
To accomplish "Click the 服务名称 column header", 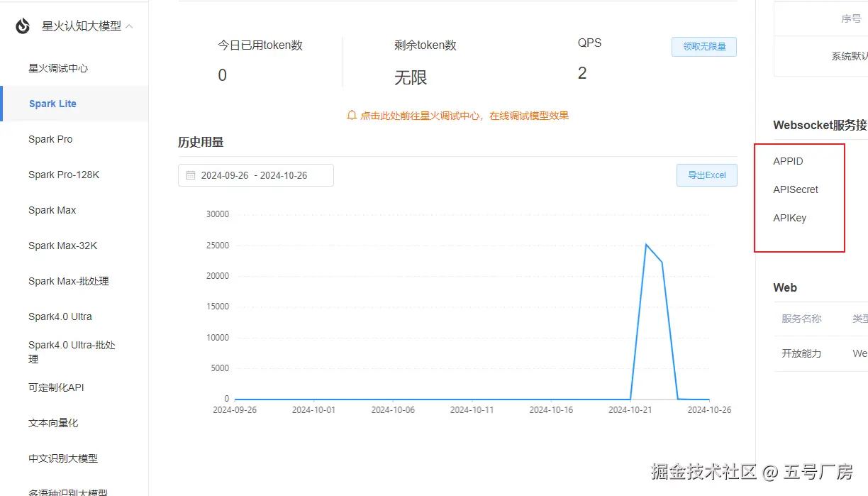I will tap(801, 319).
